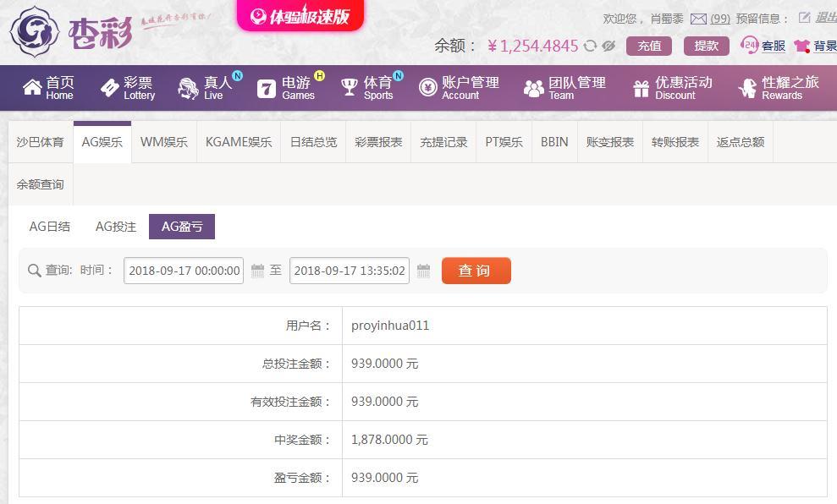Click the mail envelope messages icon
The width and height of the screenshot is (837, 504).
coord(698,19)
